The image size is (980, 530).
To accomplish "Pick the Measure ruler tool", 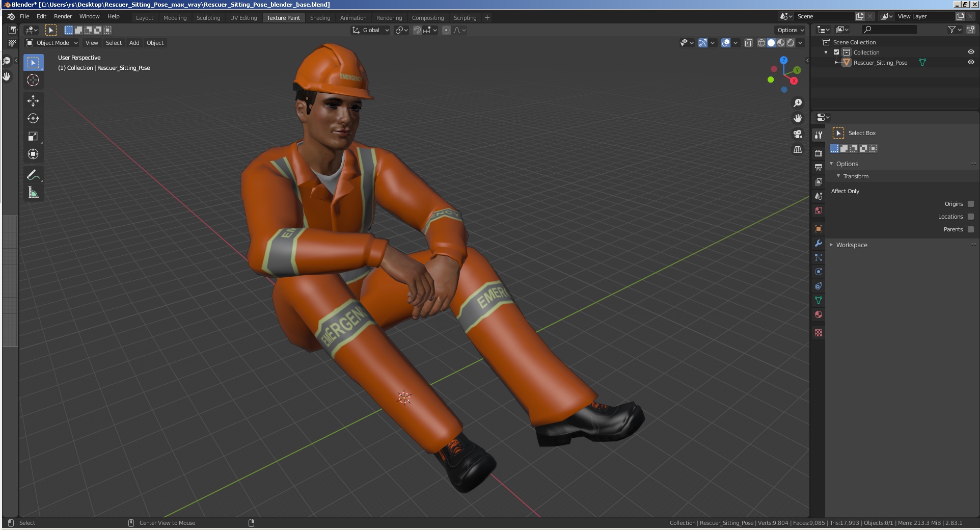I will tap(33, 193).
